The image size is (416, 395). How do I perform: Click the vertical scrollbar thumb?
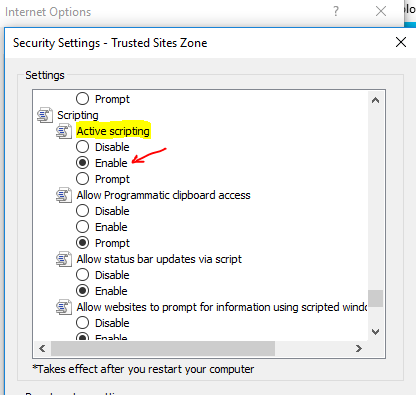pyautogui.click(x=376, y=298)
